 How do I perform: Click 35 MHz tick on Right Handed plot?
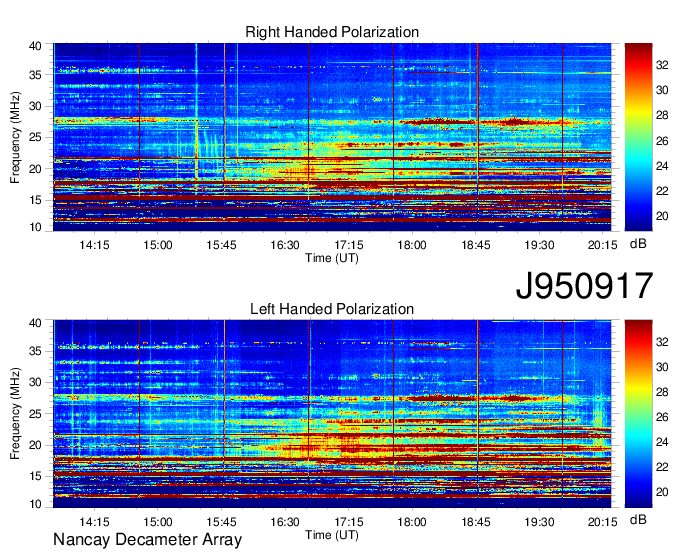click(x=35, y=75)
